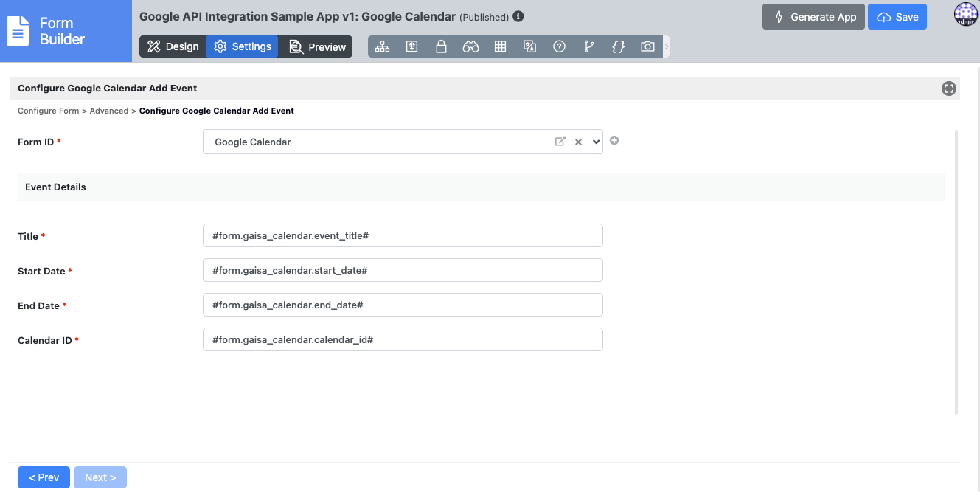This screenshot has width=980, height=501.
Task: Open the curly braces JSON icon
Action: (x=618, y=46)
